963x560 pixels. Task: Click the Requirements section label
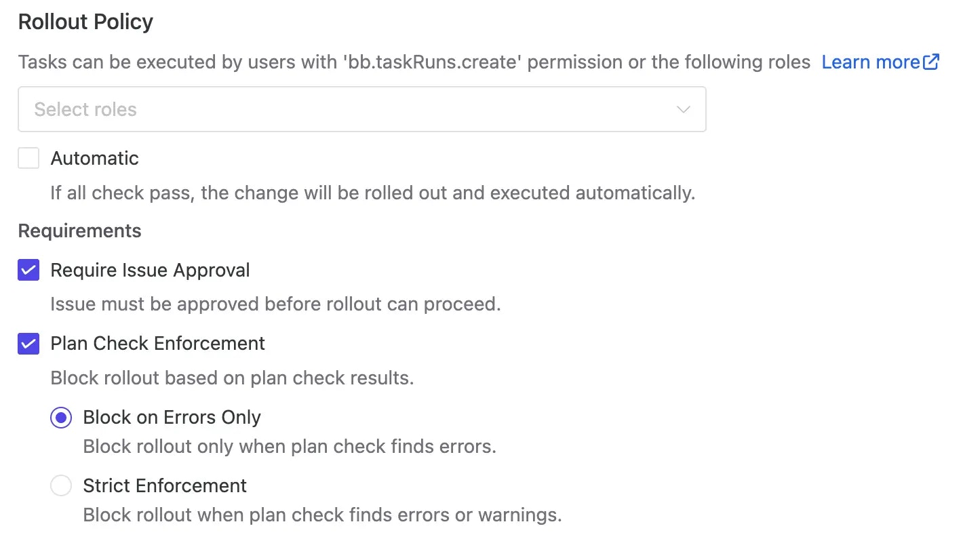(x=79, y=231)
